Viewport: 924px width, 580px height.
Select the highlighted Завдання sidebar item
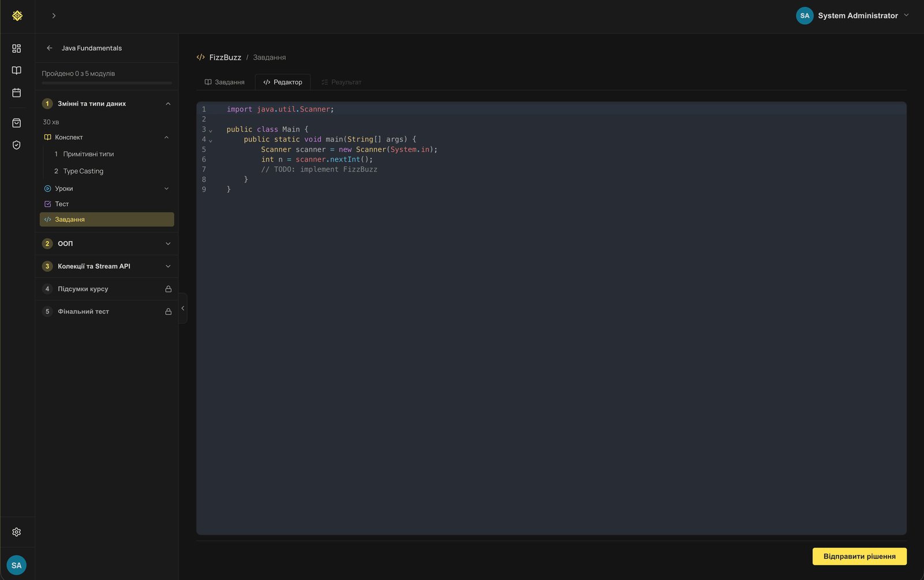(107, 220)
